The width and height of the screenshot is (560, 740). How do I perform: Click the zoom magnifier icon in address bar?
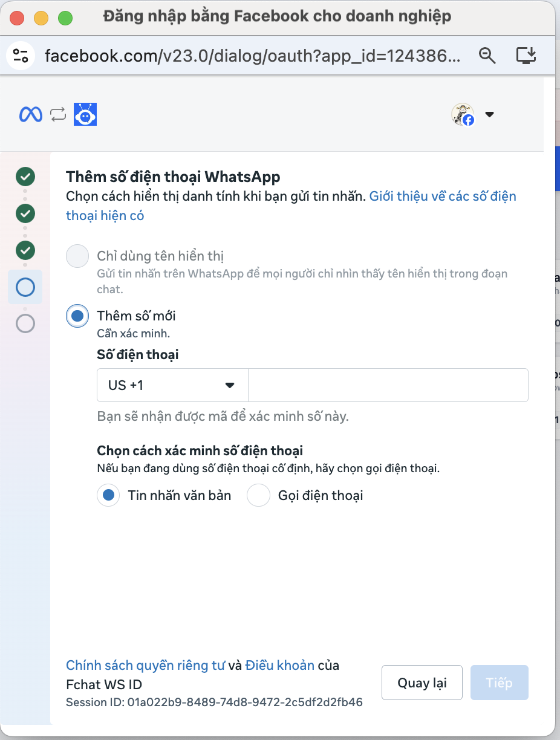[487, 56]
